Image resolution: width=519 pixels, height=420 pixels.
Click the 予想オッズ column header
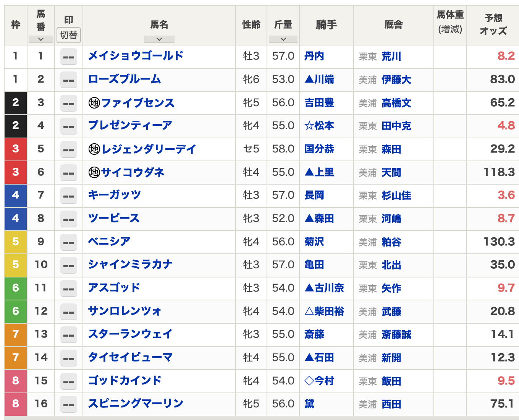point(493,24)
